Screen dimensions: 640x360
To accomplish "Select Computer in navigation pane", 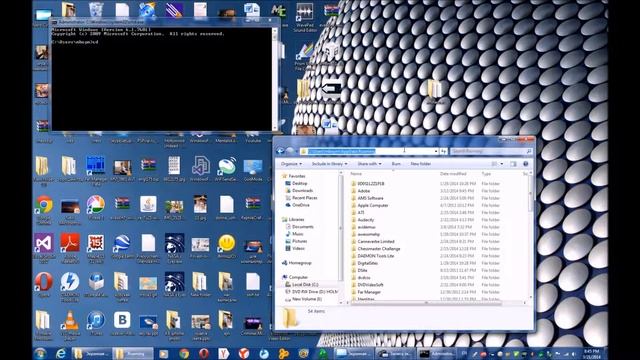I will point(298,277).
